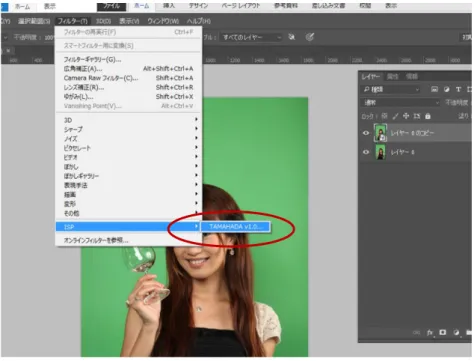This screenshot has height=361, width=474.
Task: Click the レイヤー 0 のコピー layer thumbnail
Action: point(380,133)
